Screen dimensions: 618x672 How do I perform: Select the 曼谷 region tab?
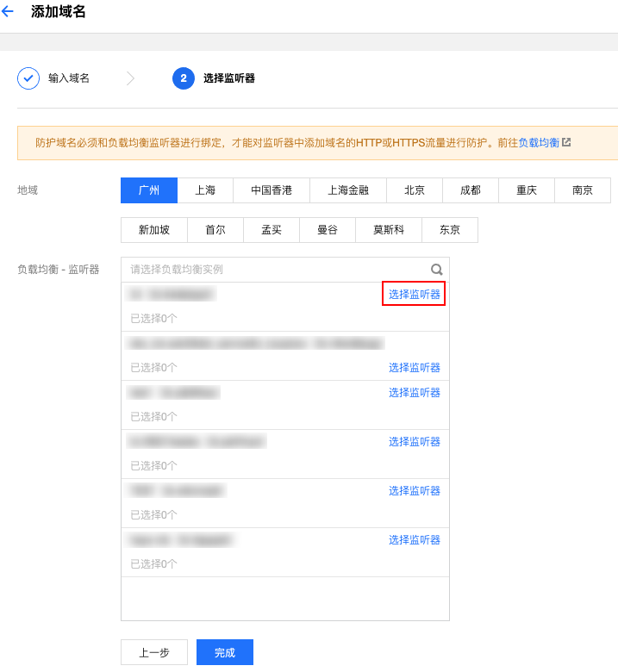coord(328,230)
